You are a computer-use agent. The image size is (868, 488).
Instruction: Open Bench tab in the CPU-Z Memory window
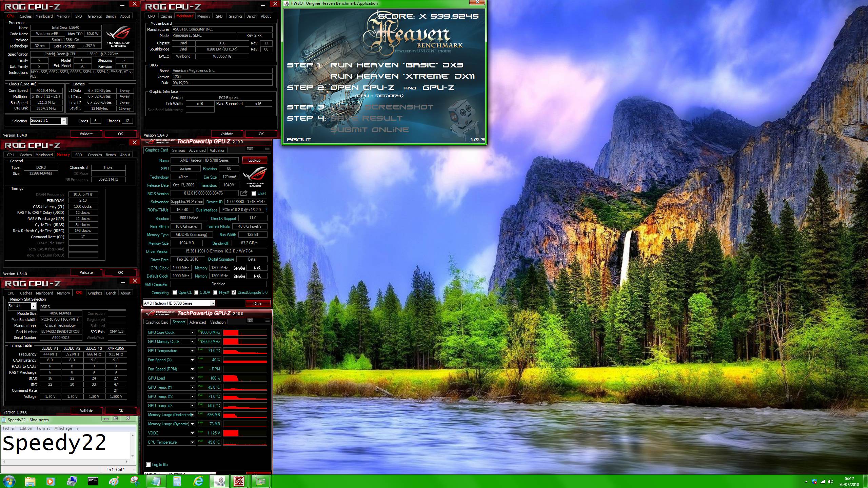(111, 155)
